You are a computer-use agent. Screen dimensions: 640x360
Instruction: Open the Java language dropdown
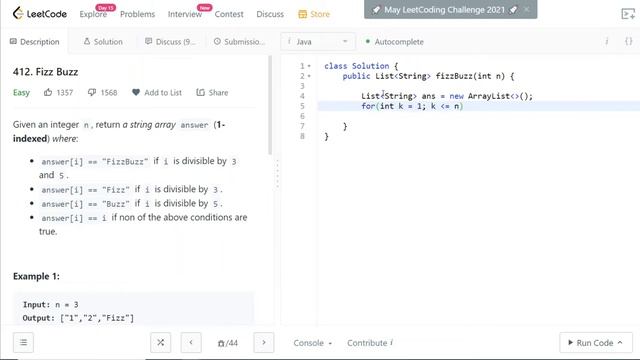coord(318,42)
